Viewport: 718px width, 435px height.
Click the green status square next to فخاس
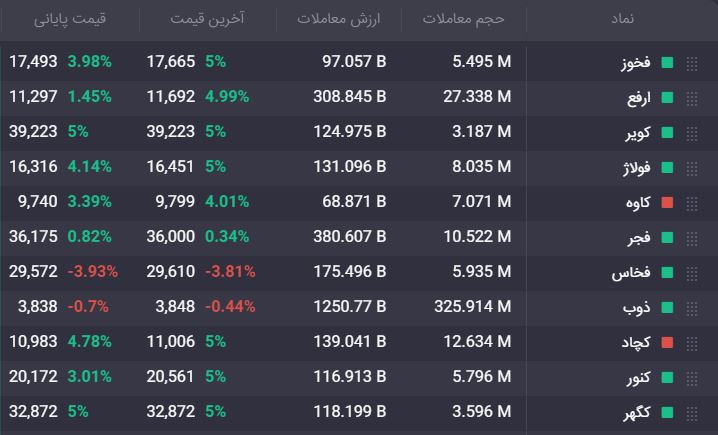[668, 273]
